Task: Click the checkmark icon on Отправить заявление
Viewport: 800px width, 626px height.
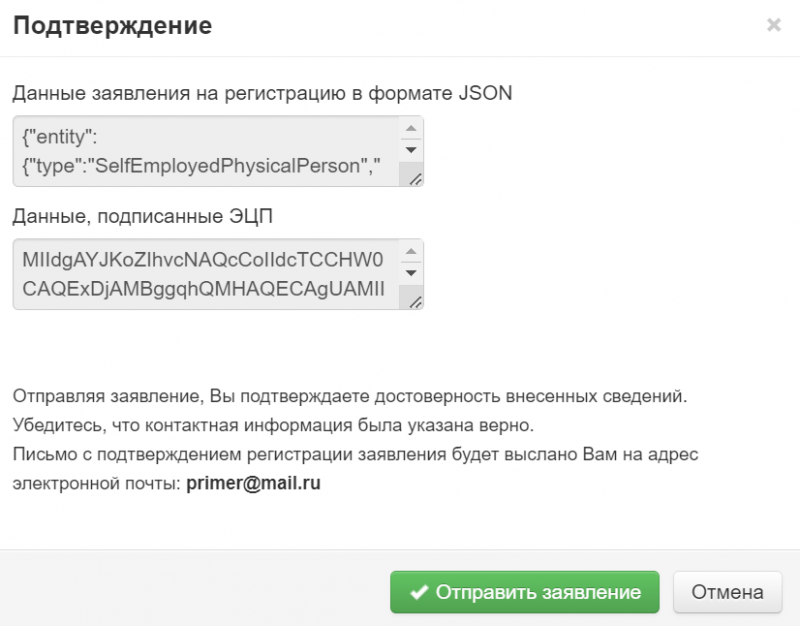Action: click(x=419, y=592)
